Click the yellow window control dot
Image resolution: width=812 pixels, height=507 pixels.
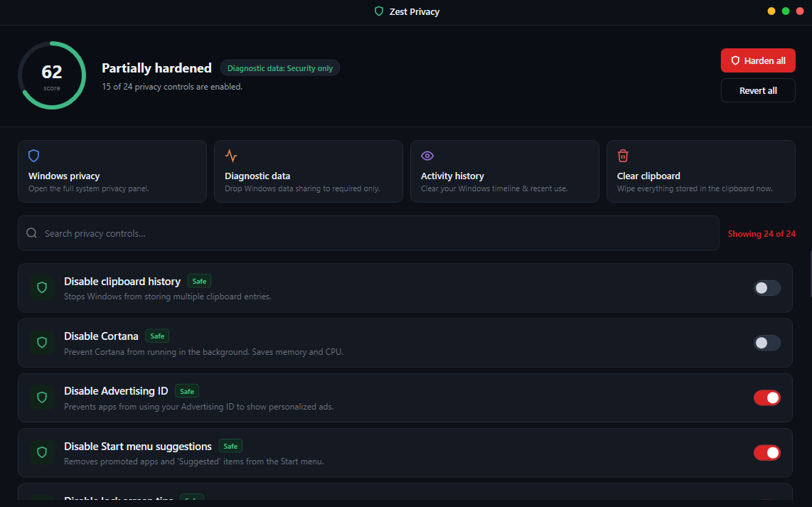tap(771, 11)
